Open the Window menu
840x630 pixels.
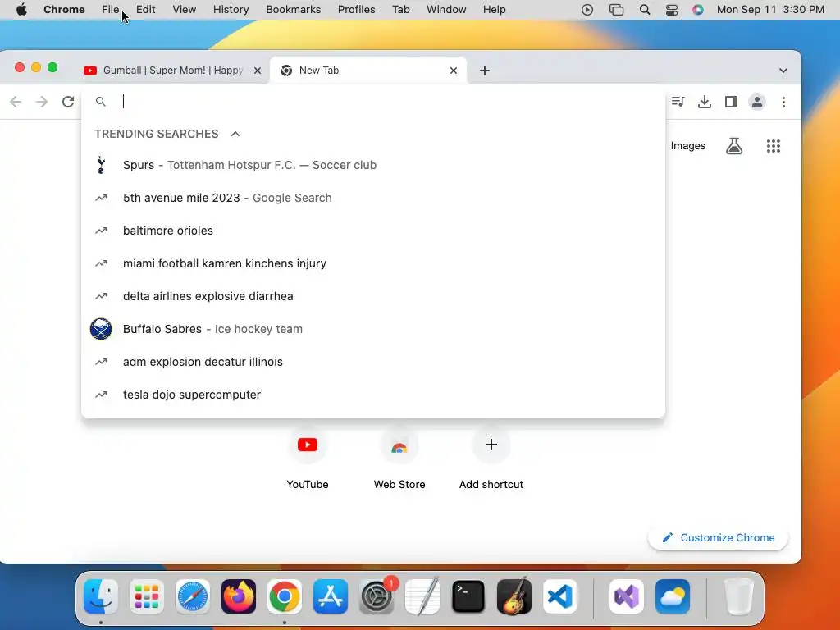[x=446, y=10]
